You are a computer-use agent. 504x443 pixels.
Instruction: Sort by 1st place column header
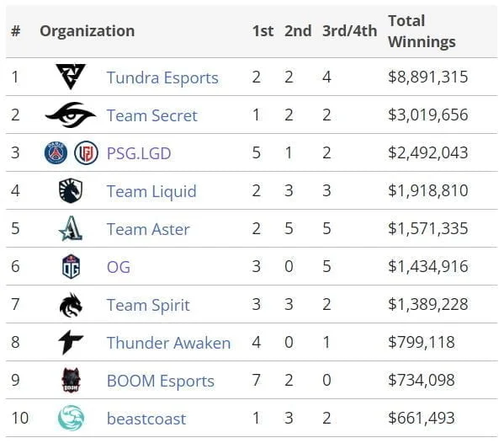(263, 31)
